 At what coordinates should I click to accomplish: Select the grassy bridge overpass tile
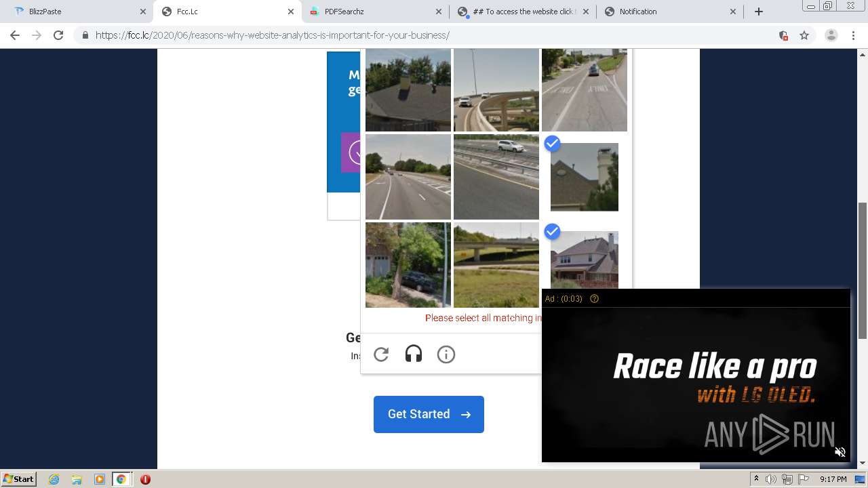click(496, 265)
